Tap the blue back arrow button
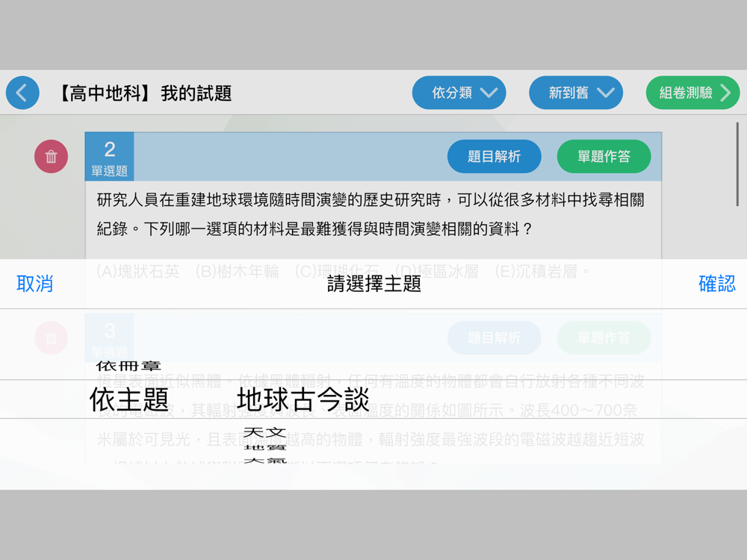 point(22,93)
